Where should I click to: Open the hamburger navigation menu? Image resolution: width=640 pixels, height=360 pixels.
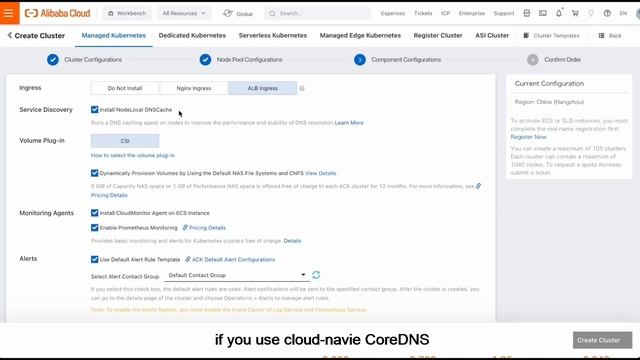pos(9,13)
